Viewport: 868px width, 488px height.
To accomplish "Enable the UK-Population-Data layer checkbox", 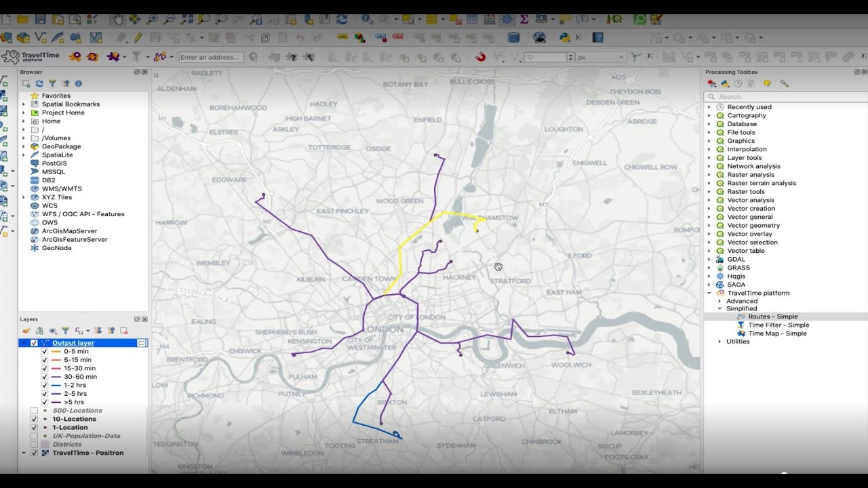I will [x=34, y=436].
